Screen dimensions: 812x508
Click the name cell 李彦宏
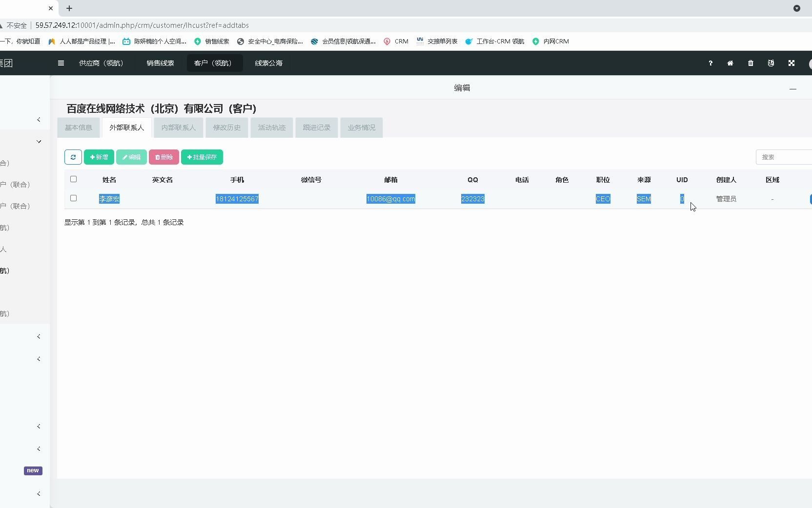[x=109, y=199]
